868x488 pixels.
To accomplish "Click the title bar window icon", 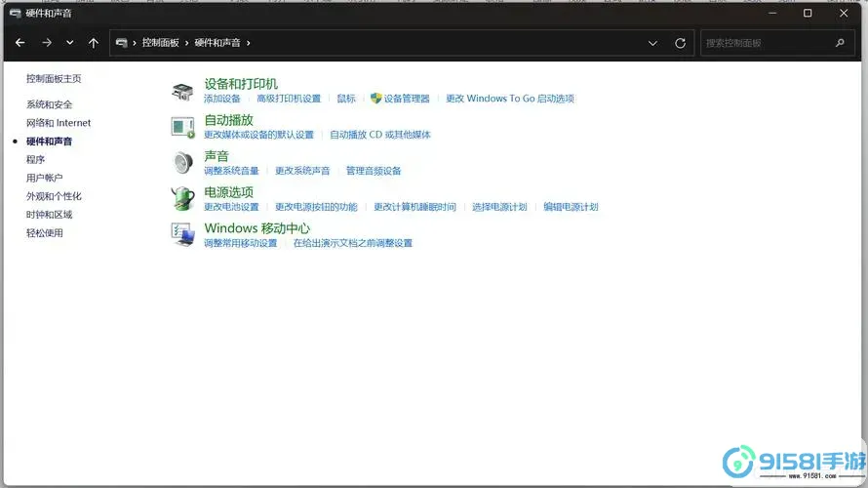I will [15, 13].
